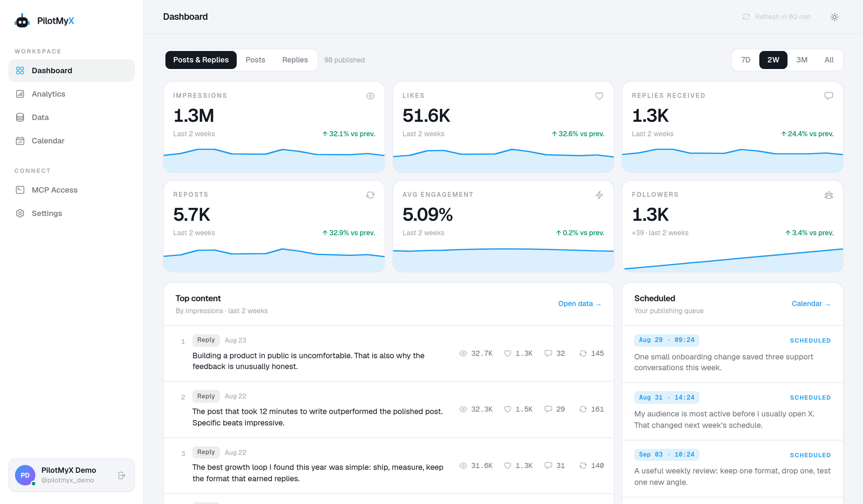Click the Reply tag on the Aug 23 post
The height and width of the screenshot is (504, 863).
(206, 340)
